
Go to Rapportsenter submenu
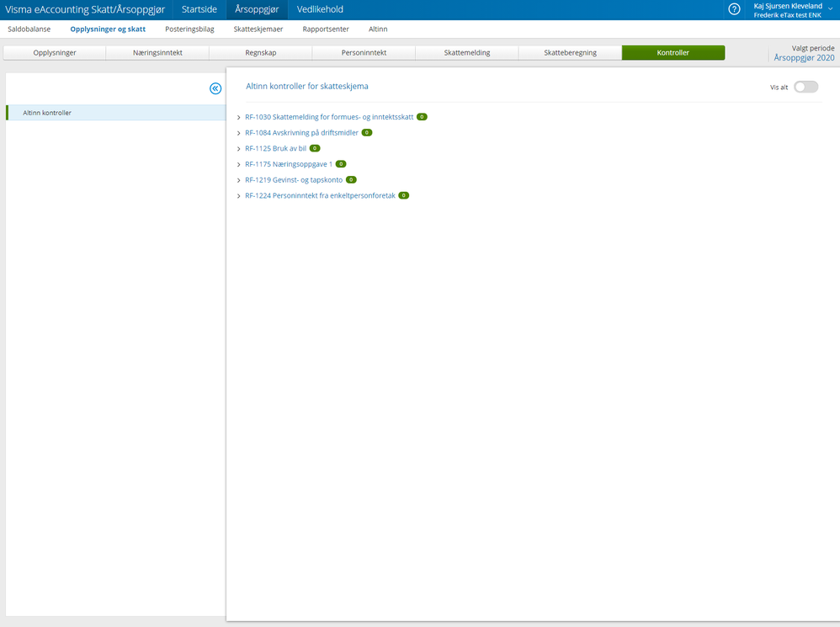[326, 29]
